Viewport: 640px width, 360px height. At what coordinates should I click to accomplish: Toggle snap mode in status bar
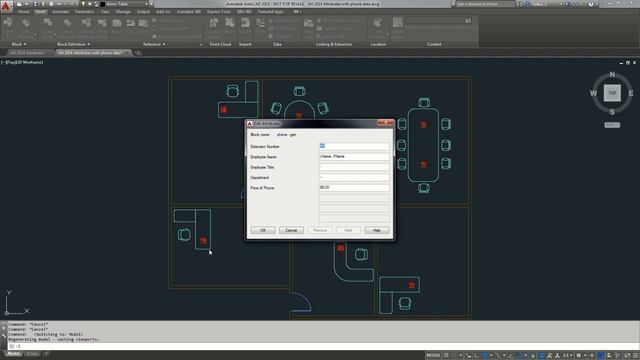[453, 356]
